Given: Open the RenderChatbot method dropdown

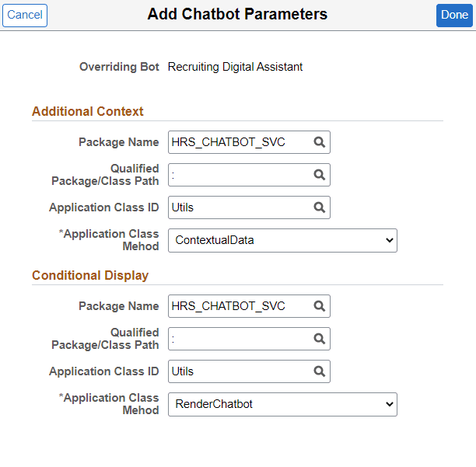Looking at the screenshot, I should click(x=282, y=405).
